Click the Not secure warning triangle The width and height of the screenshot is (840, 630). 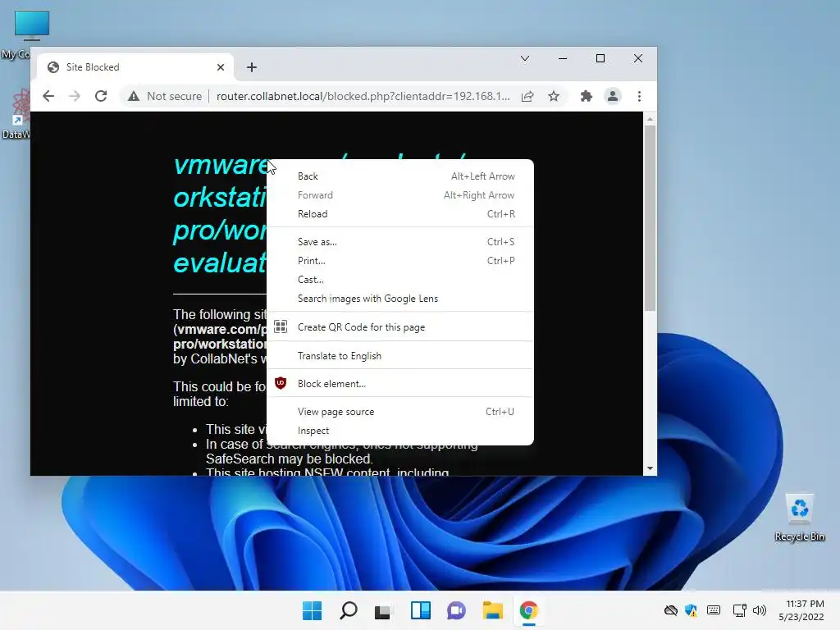(x=134, y=97)
